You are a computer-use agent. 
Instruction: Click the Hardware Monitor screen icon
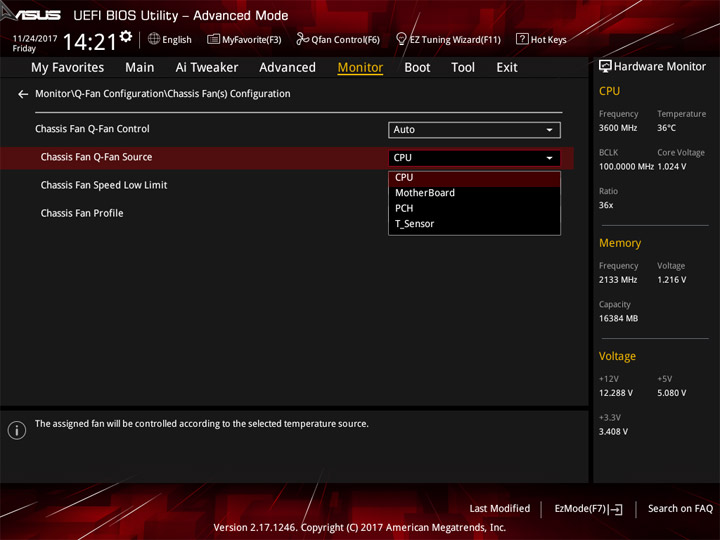tap(605, 67)
